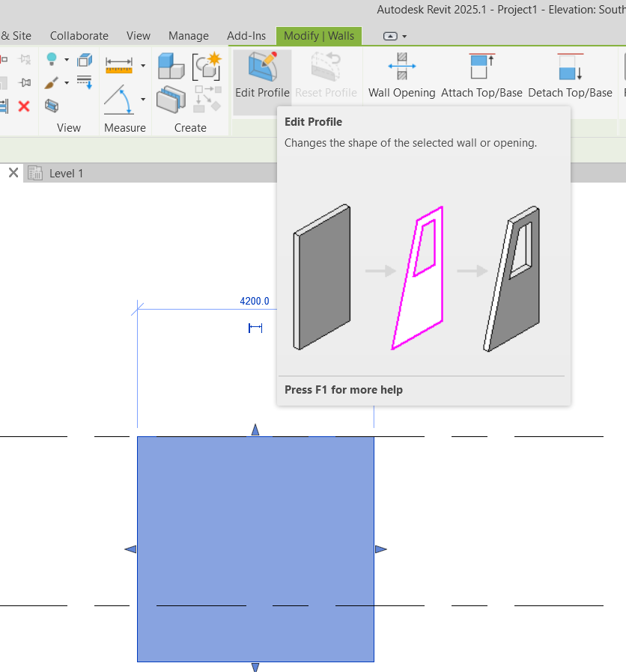
Task: Open the Add-Ins ribbon tab
Action: tap(246, 36)
